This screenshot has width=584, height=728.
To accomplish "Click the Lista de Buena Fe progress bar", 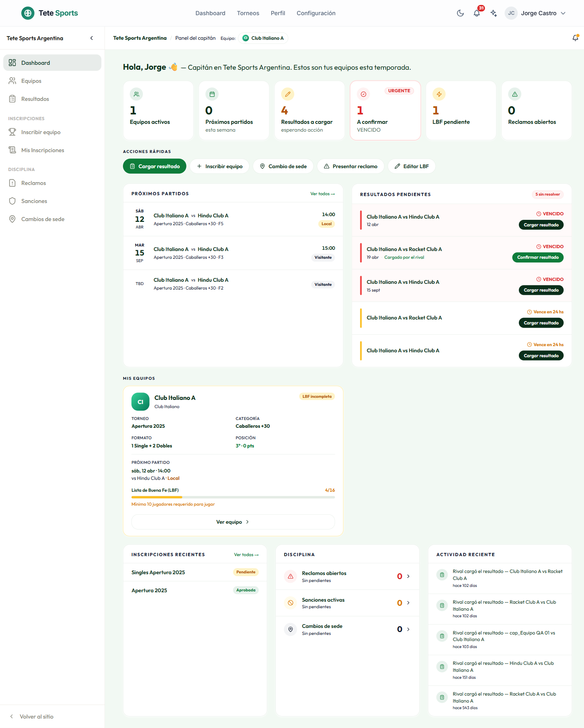I will point(233,497).
